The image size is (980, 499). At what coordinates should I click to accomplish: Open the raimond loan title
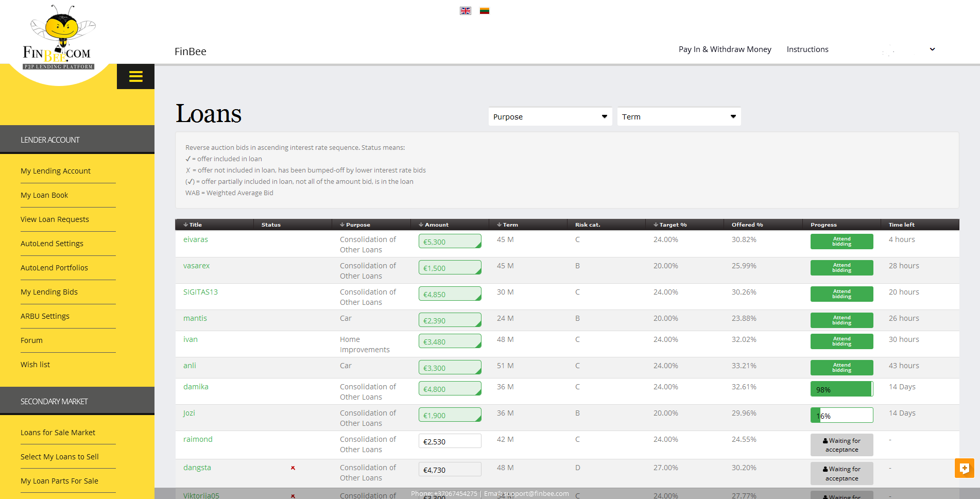[x=198, y=439]
